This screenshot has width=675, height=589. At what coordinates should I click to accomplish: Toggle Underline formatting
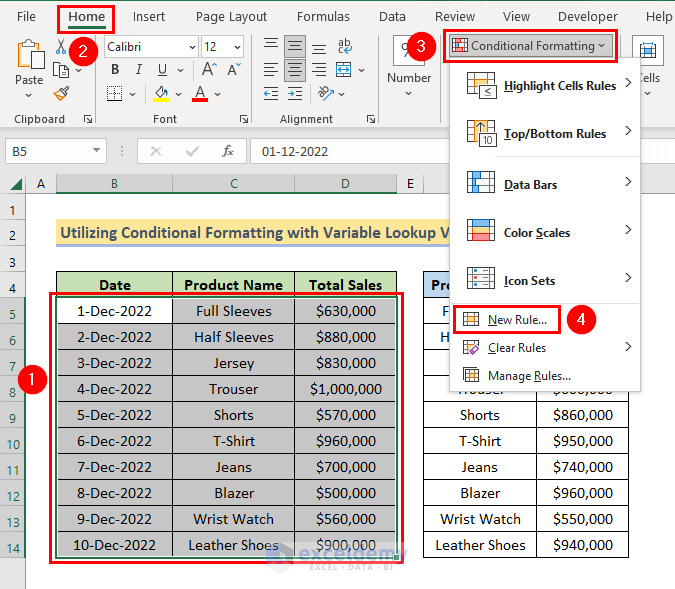(162, 69)
